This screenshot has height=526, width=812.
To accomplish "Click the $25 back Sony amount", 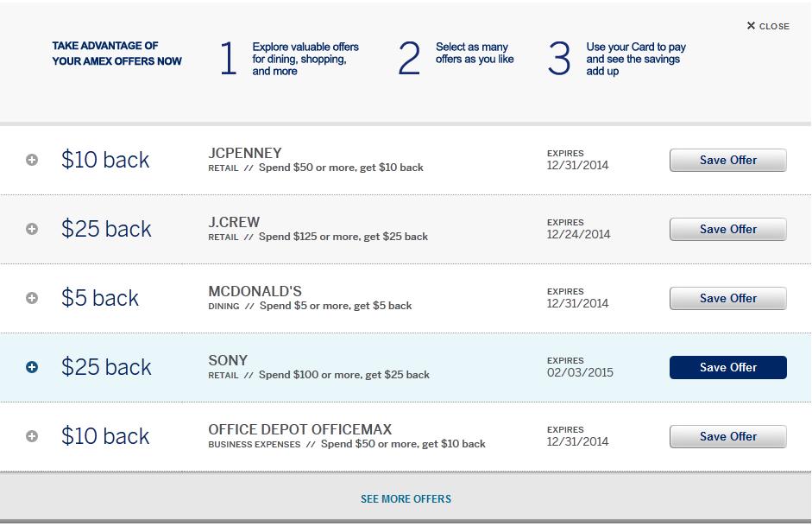I will [x=106, y=367].
